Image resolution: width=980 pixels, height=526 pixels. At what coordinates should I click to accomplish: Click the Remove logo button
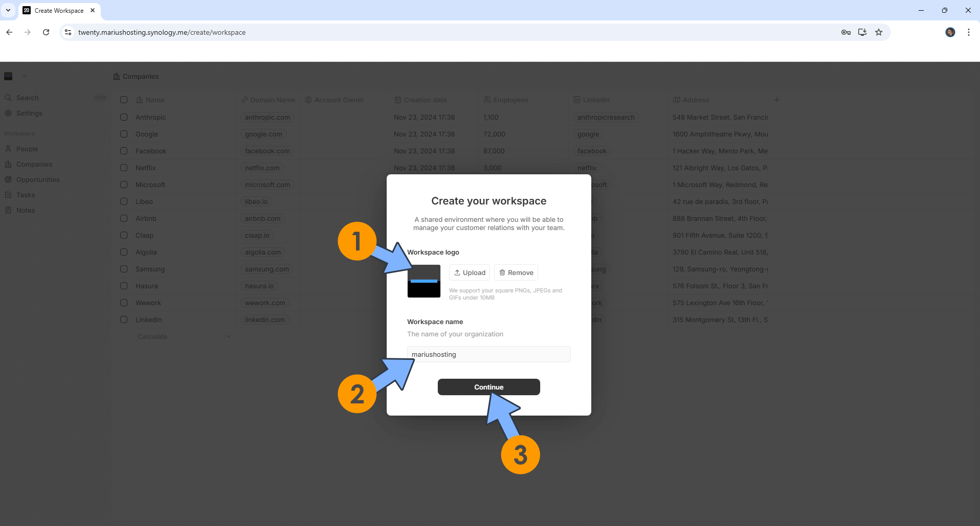pyautogui.click(x=516, y=272)
